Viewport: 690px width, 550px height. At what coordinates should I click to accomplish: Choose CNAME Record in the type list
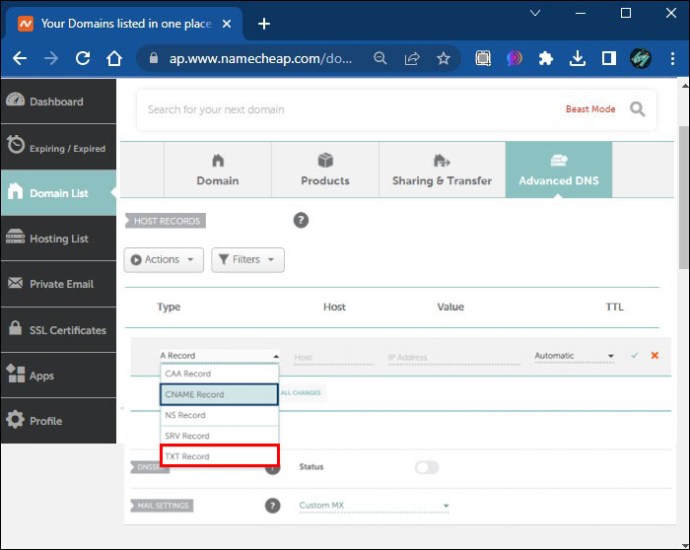(x=219, y=394)
